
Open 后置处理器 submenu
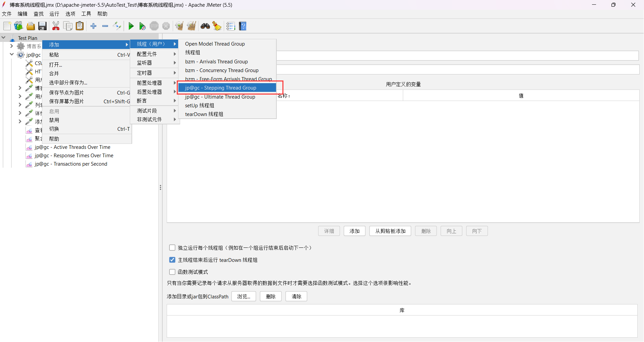[x=154, y=92]
